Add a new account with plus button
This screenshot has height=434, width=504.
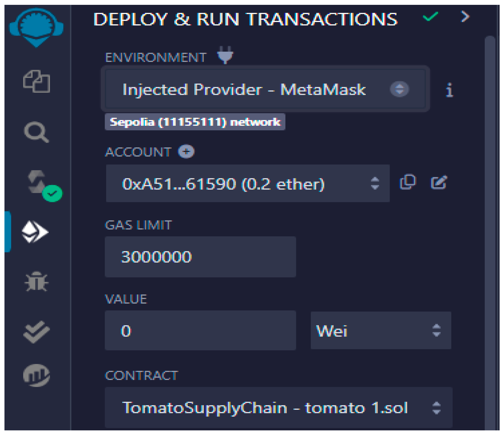click(x=186, y=151)
